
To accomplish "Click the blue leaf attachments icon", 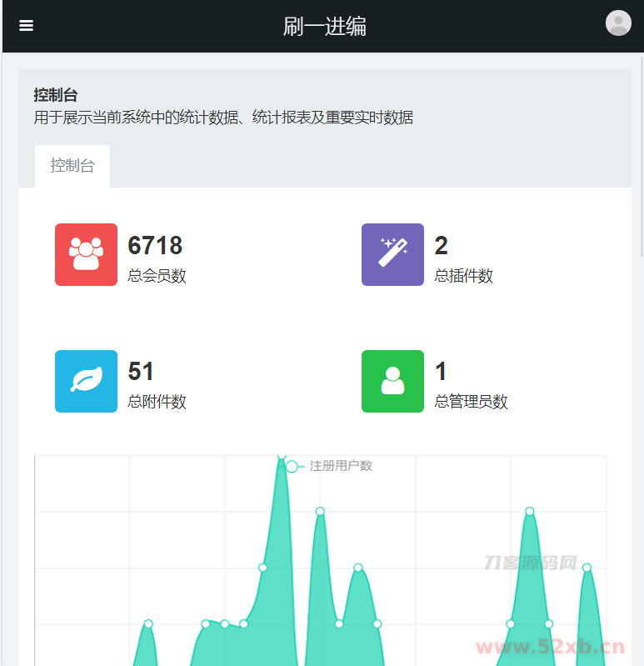I will [86, 381].
